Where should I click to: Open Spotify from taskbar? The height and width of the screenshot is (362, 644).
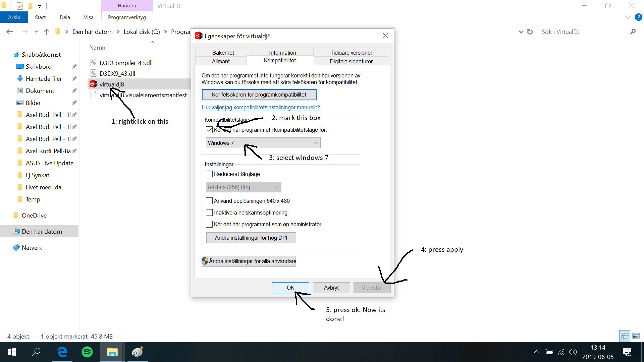(x=87, y=352)
